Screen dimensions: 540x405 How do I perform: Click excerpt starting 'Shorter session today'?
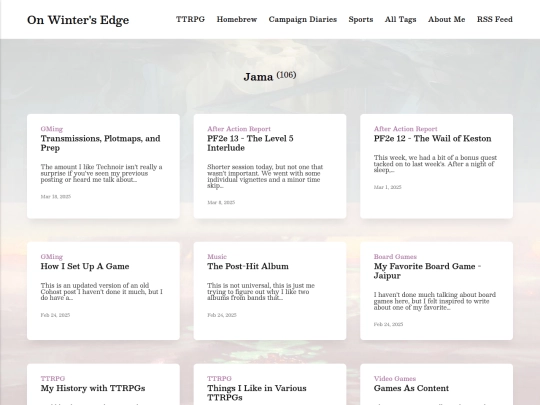point(265,176)
